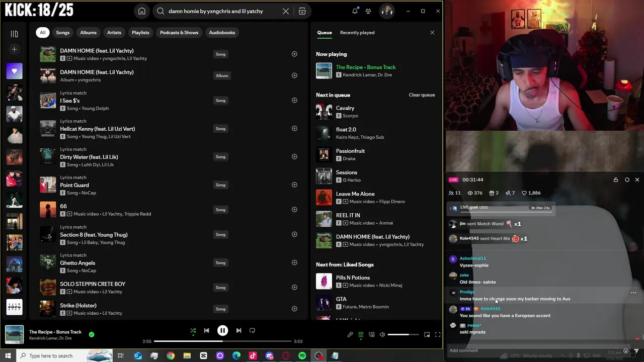Open the Hellcat Kenny search result title
This screenshot has width=644, height=362.
[x=97, y=129]
